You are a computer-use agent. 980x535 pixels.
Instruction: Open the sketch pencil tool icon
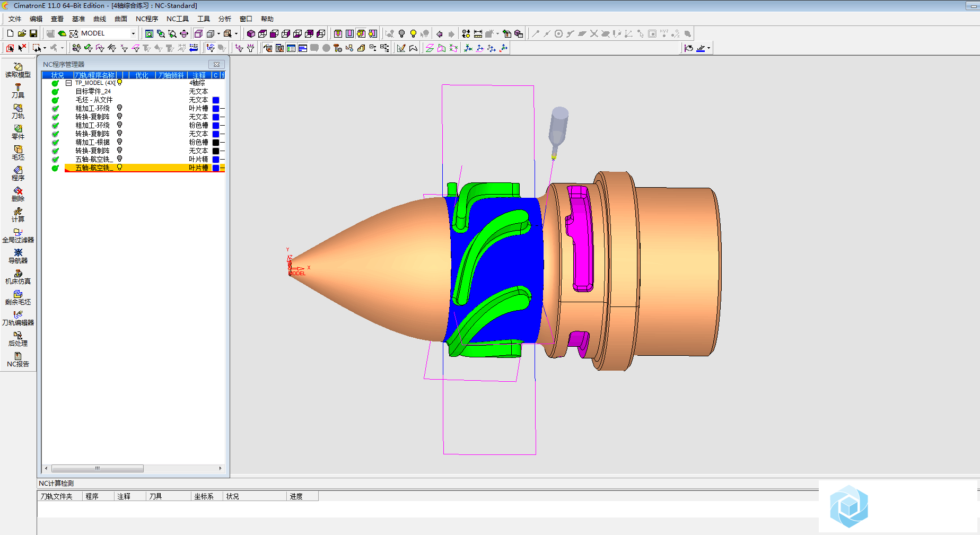(x=401, y=48)
